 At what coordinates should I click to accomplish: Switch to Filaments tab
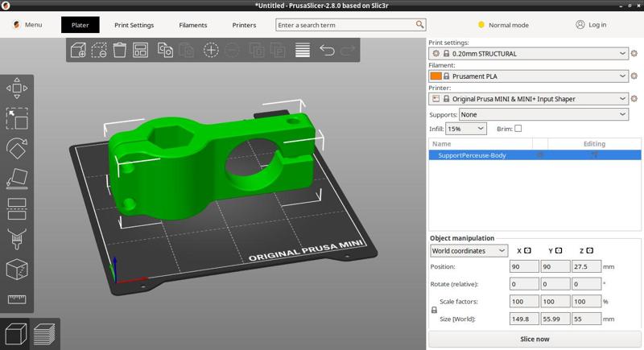coord(192,25)
